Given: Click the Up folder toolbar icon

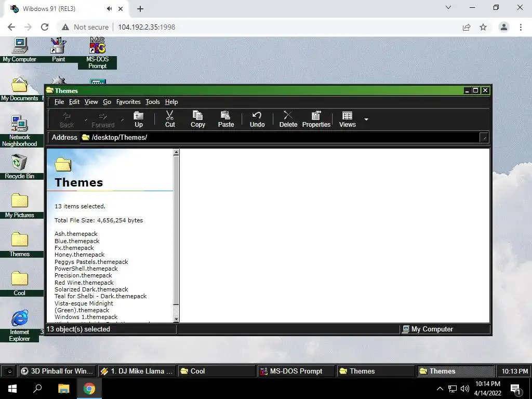Looking at the screenshot, I should tap(138, 119).
